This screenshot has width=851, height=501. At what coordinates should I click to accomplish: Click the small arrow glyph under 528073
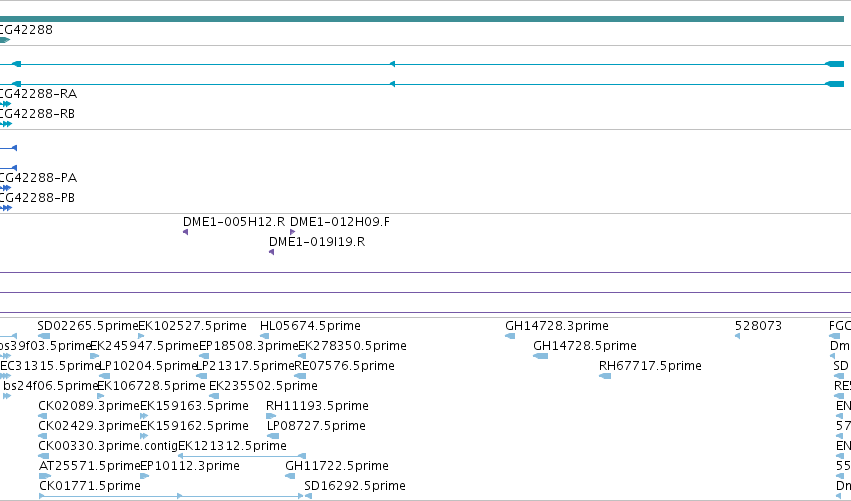pyautogui.click(x=737, y=336)
